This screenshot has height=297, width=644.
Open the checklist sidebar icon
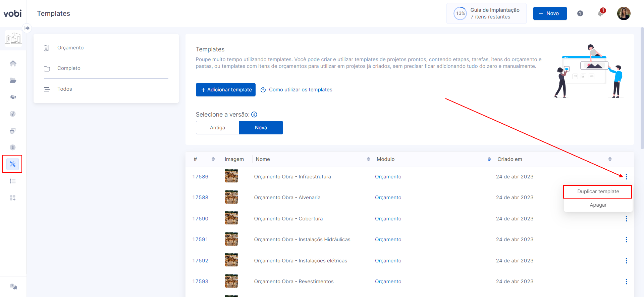(13, 181)
